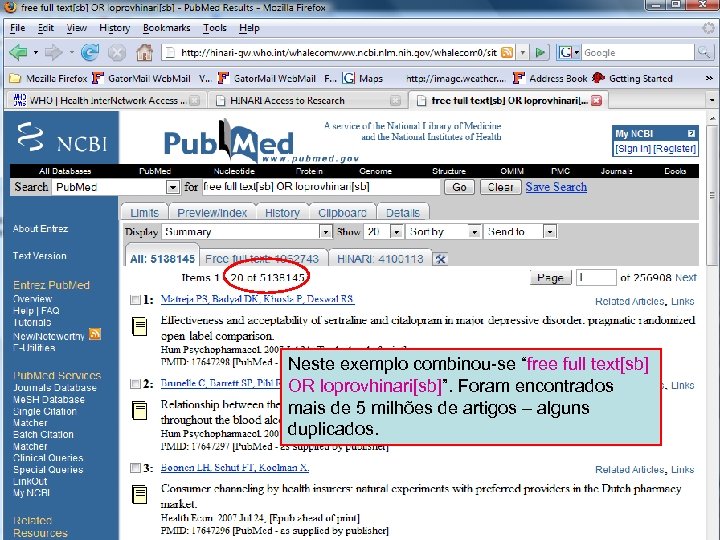Screen dimensions: 720x540
Task: Reload the page with the refresh icon
Action: [x=90, y=52]
